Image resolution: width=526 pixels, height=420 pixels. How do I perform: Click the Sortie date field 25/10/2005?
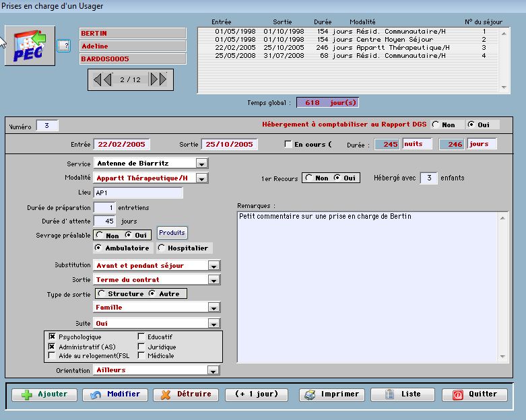click(230, 144)
